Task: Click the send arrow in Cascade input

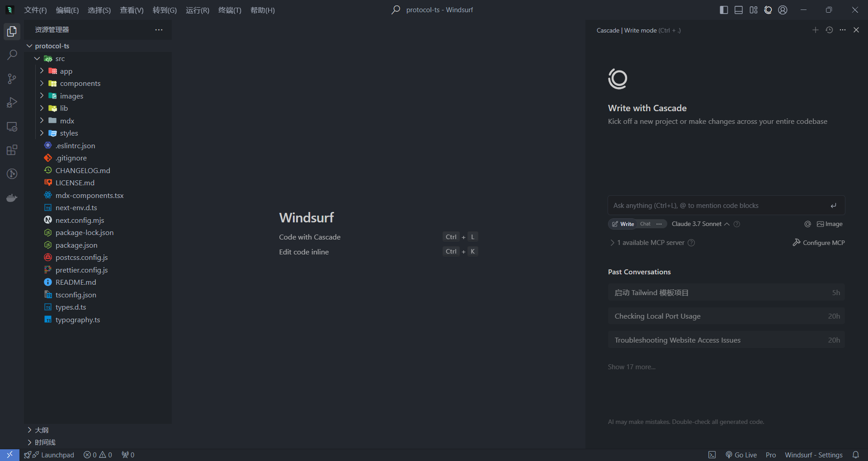Action: (833, 206)
